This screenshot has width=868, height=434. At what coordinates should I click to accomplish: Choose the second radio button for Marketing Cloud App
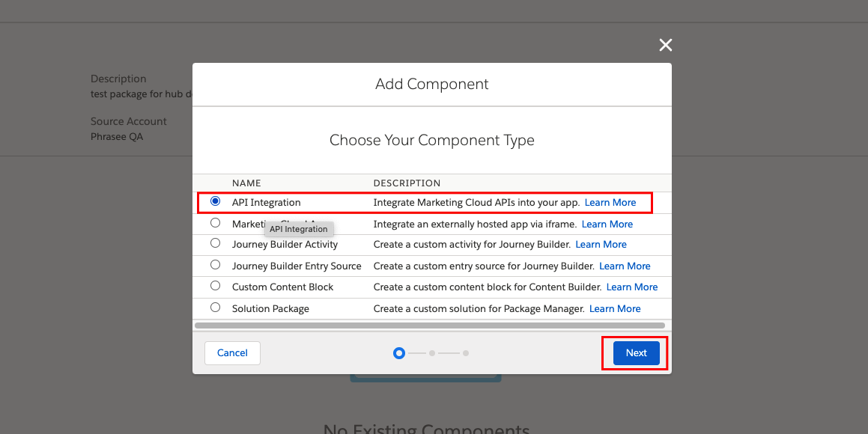(x=216, y=223)
